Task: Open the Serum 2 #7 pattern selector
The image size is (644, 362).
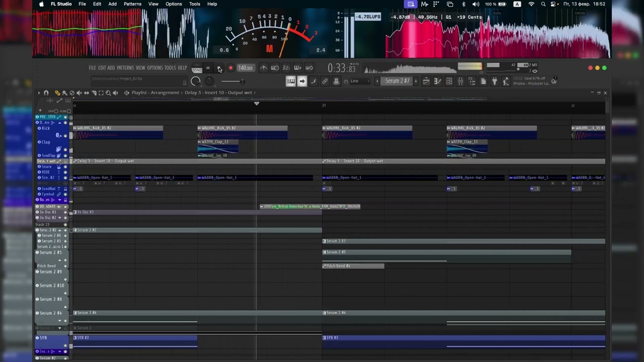Action: pos(397,81)
